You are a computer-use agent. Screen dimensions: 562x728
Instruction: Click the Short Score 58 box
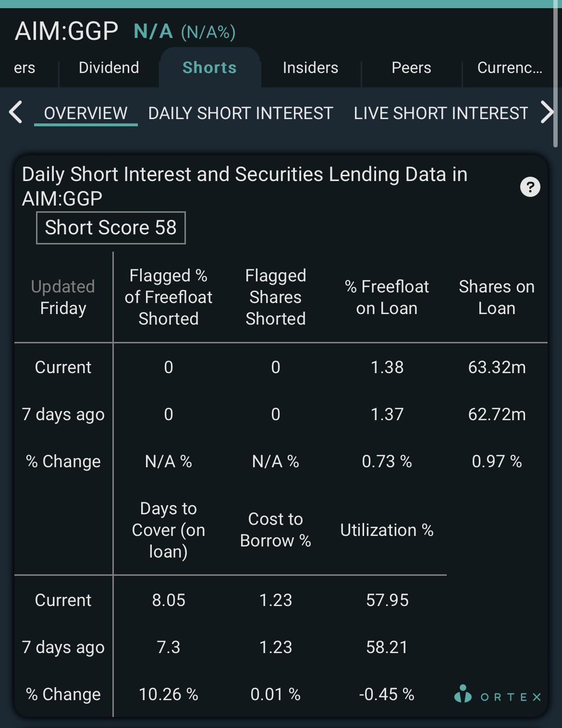[111, 228]
